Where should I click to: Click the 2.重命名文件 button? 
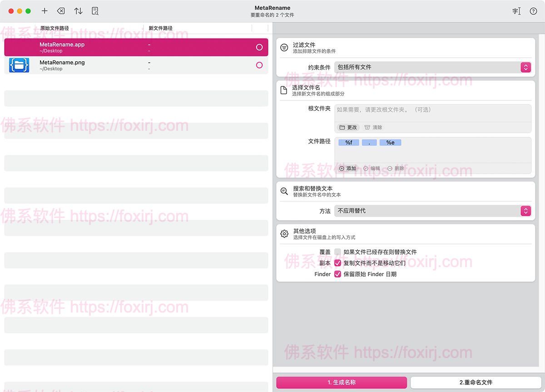(x=476, y=382)
